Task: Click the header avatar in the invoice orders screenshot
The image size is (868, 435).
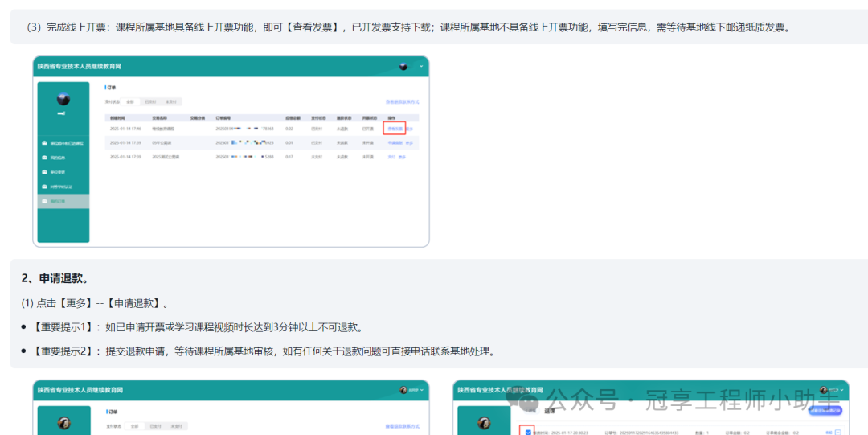Action: coord(403,67)
